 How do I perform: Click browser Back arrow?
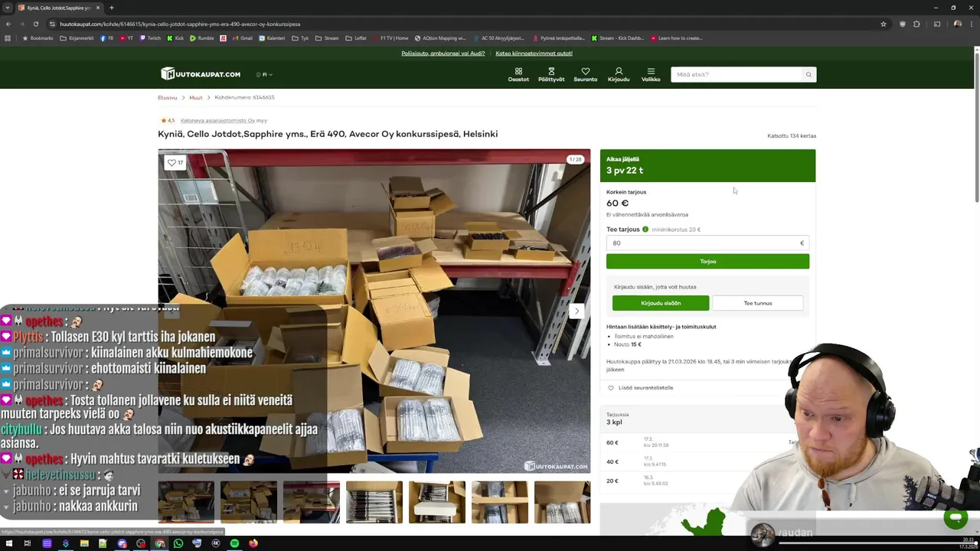click(8, 24)
